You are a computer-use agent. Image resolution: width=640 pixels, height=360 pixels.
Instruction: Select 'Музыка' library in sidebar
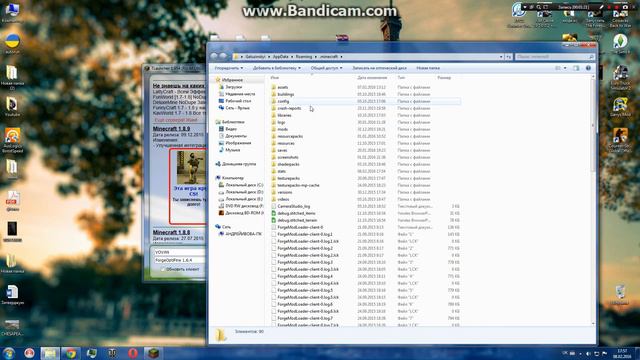pyautogui.click(x=232, y=150)
